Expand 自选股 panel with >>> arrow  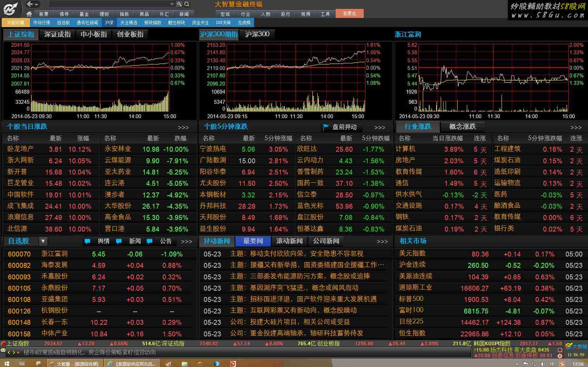[x=187, y=241]
